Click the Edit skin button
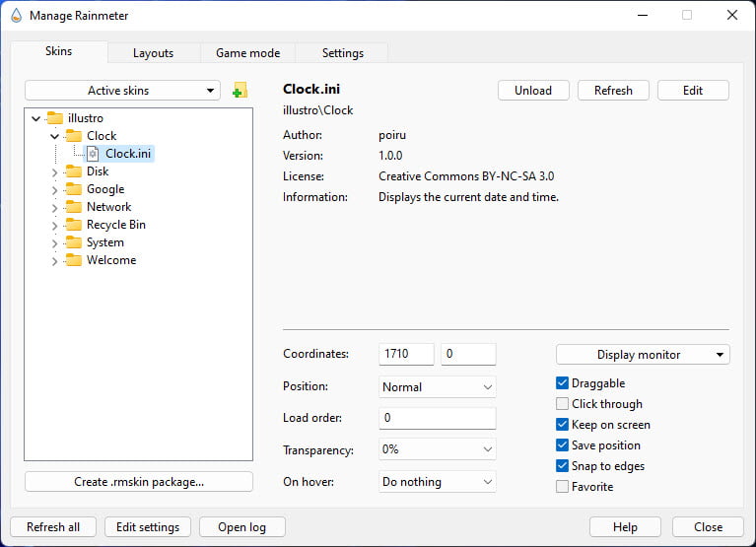This screenshot has height=547, width=756. (x=693, y=90)
